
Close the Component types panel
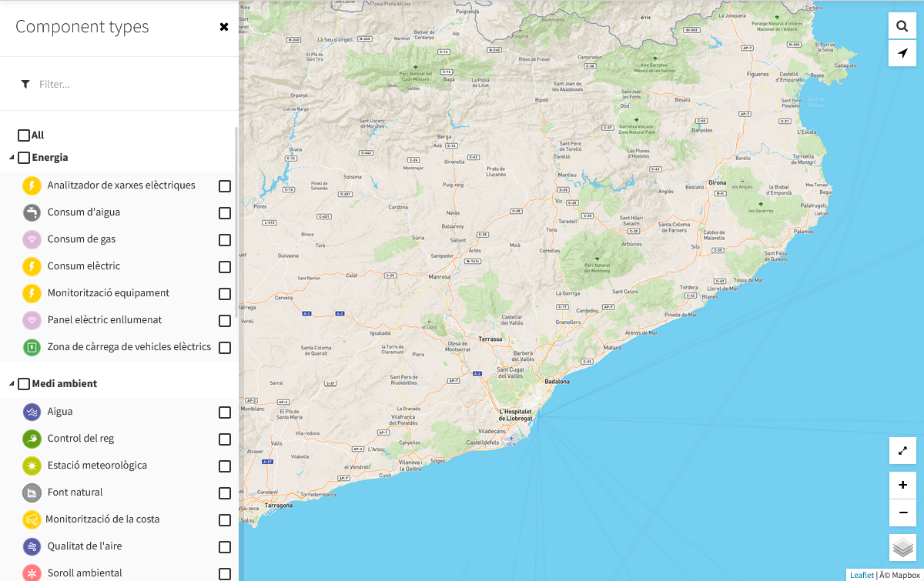click(x=224, y=27)
